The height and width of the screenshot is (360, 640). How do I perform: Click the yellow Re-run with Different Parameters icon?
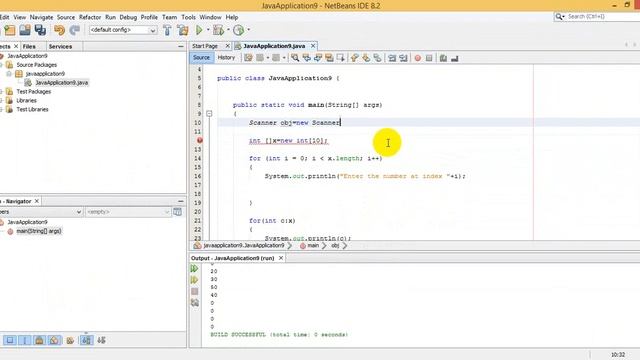[x=195, y=280]
